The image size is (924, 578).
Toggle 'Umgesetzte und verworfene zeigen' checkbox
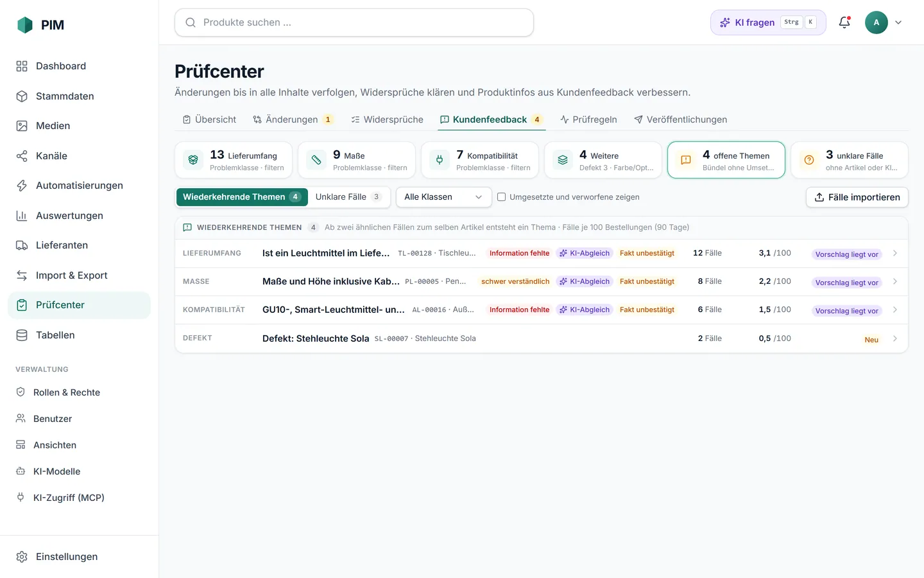coord(502,197)
